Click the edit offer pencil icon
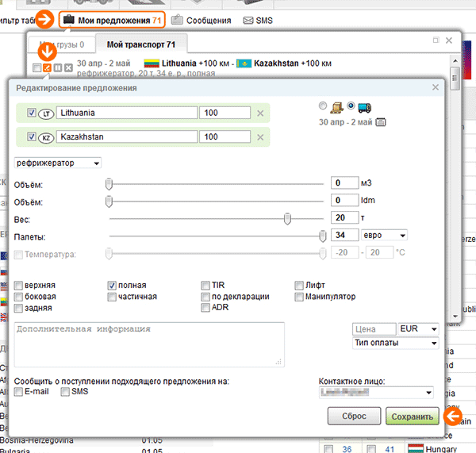The width and height of the screenshot is (476, 453). click(48, 68)
